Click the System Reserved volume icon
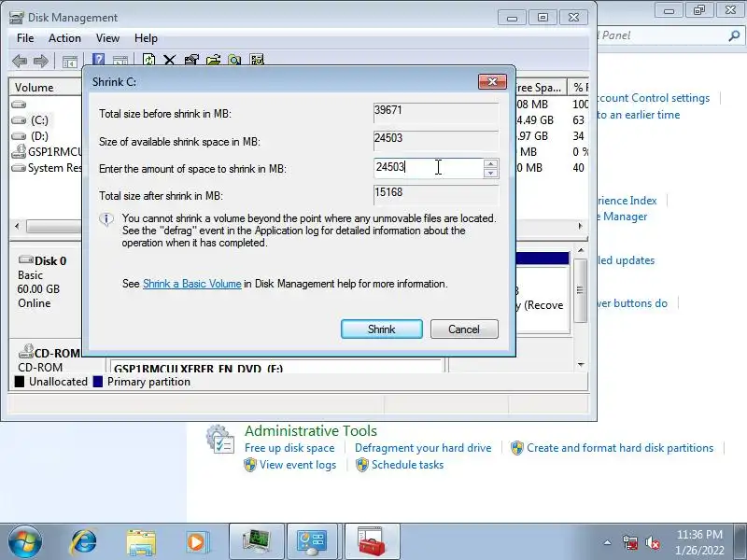This screenshot has width=747, height=560. pos(19,168)
